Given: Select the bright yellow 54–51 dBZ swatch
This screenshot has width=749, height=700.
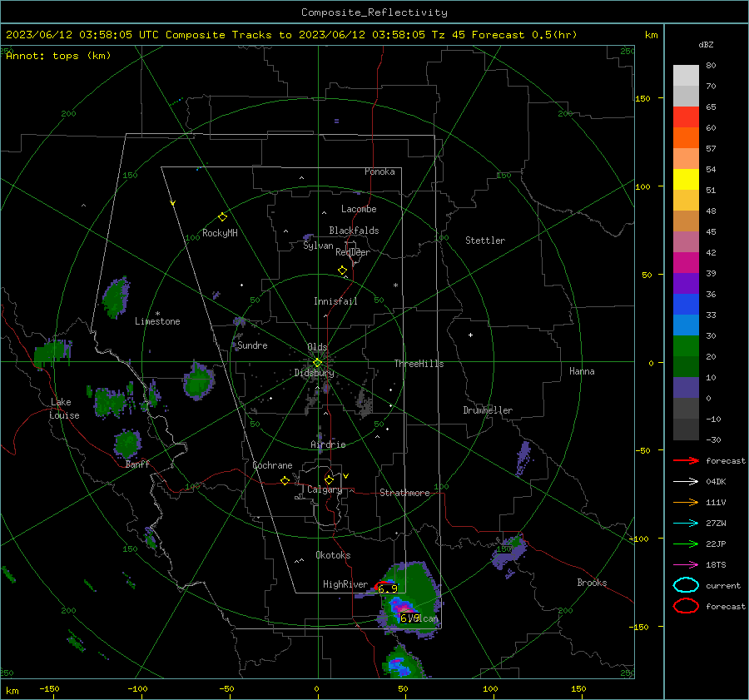Looking at the screenshot, I should click(686, 180).
